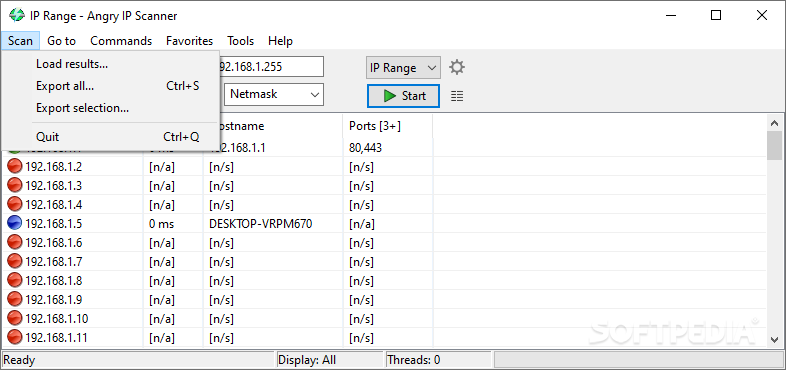Click the scroll up arrow
The height and width of the screenshot is (370, 786).
(774, 123)
